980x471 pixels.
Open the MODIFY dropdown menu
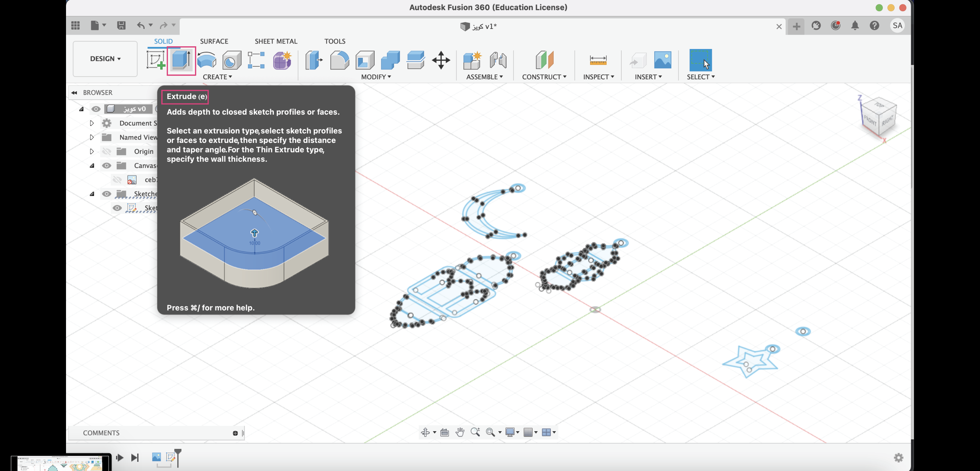point(376,77)
